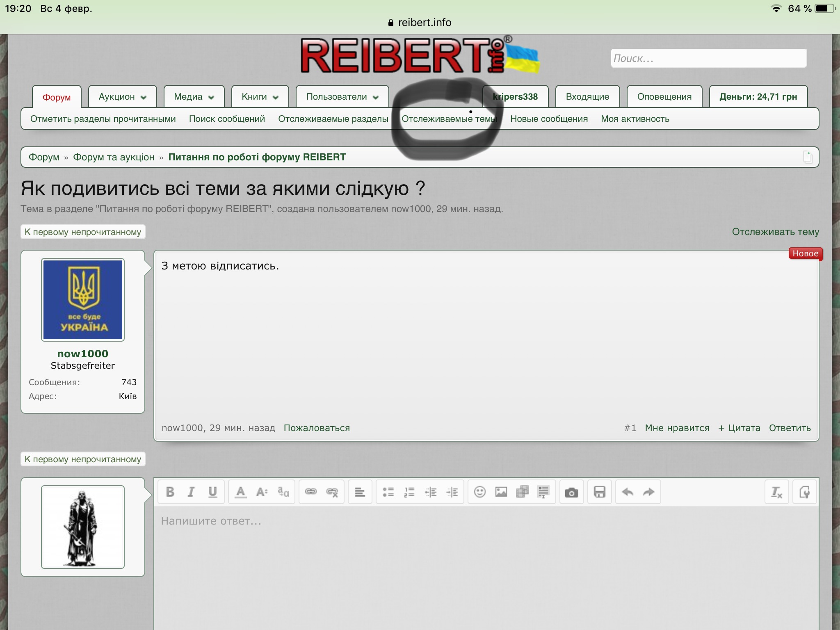The height and width of the screenshot is (630, 840).
Task: Open the kripers338 account tab
Action: [x=515, y=97]
